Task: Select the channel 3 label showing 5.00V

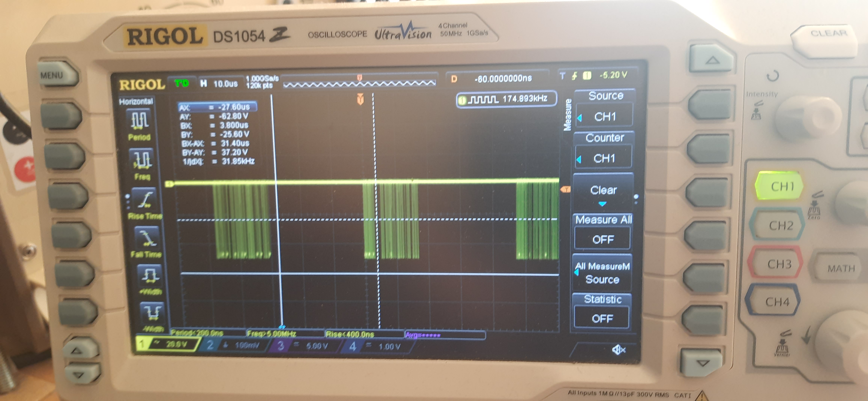Action: (x=305, y=346)
